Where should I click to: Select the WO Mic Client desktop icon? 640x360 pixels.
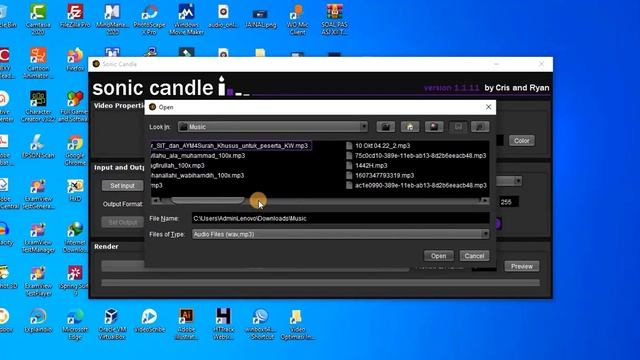pos(298,19)
